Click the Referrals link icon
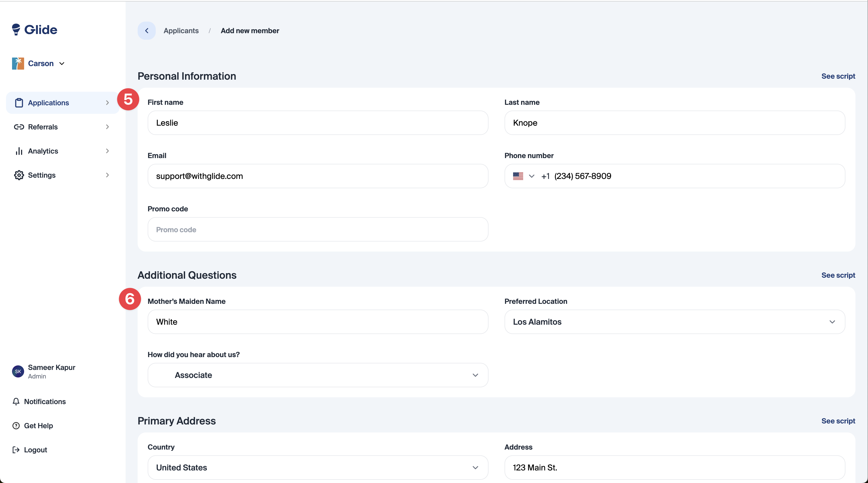This screenshot has height=483, width=868. 19,127
